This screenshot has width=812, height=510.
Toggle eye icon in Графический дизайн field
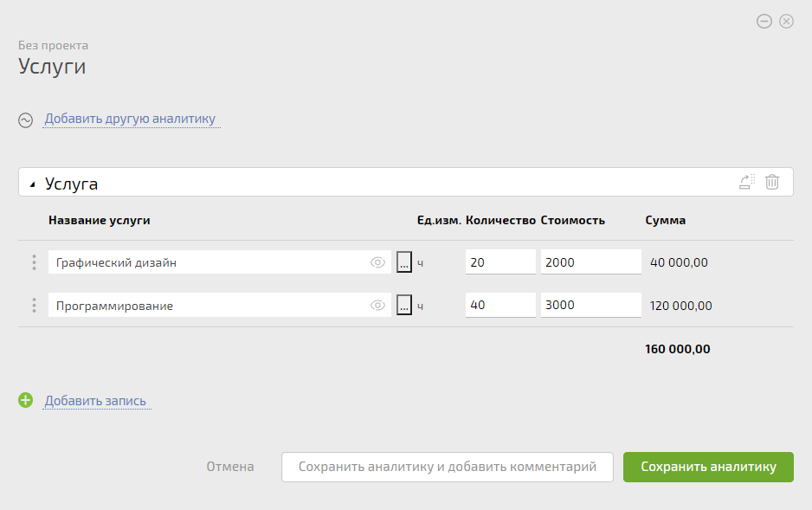(x=377, y=262)
